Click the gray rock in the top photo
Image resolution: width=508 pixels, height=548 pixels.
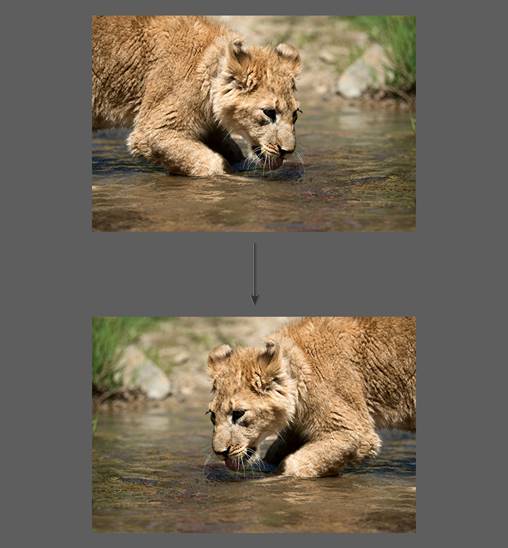(362, 75)
